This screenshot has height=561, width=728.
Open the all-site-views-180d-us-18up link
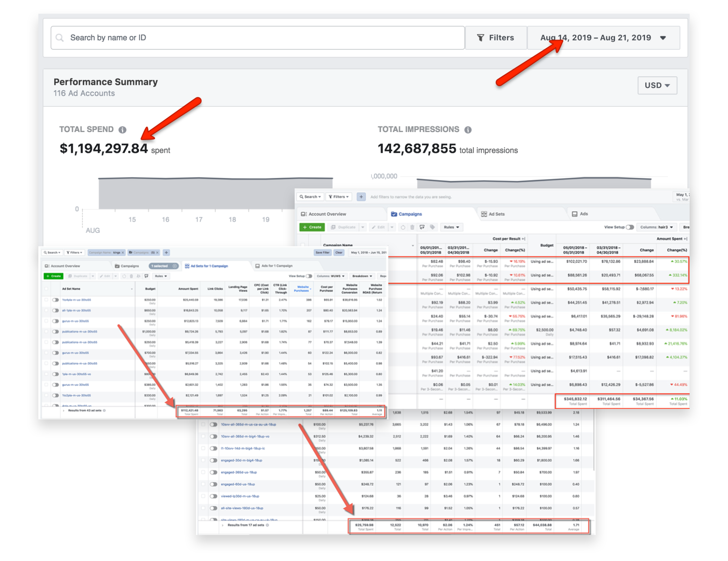(242, 509)
